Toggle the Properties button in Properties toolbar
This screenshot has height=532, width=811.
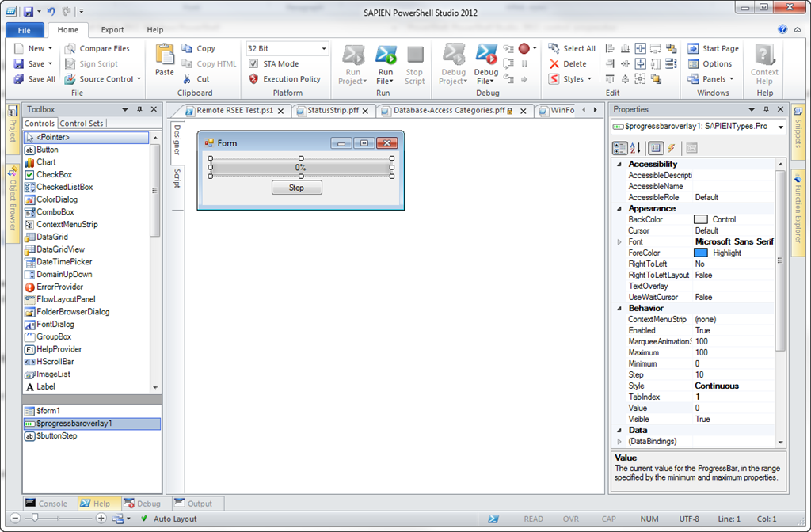(655, 148)
